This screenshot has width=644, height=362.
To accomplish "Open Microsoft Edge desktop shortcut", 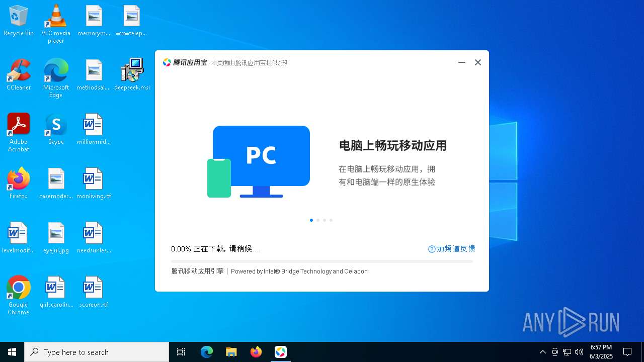I will (x=56, y=78).
